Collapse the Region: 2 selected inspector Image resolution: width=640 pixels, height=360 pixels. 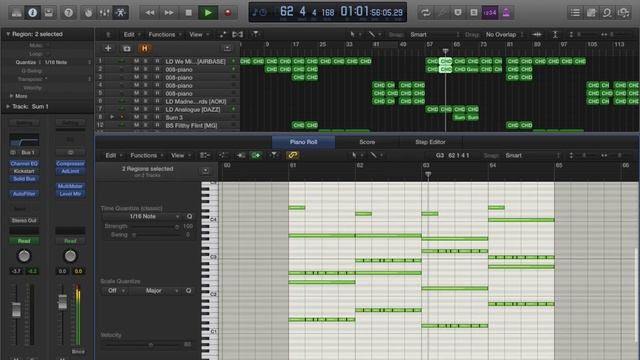click(7, 34)
